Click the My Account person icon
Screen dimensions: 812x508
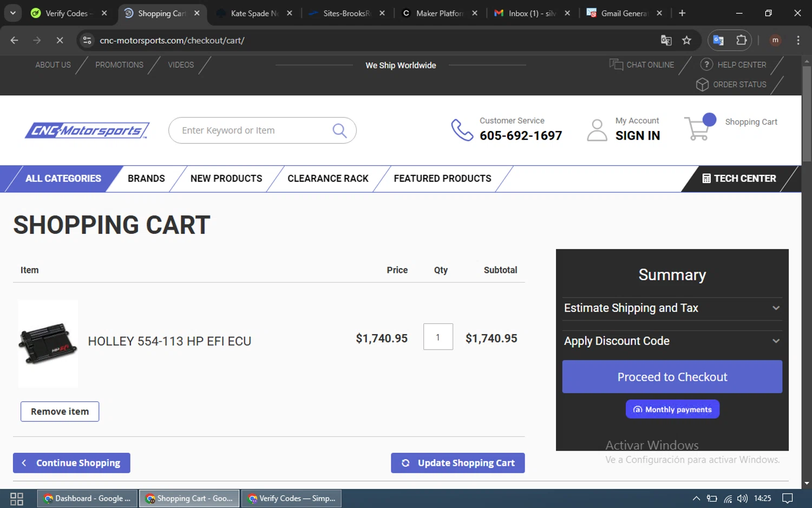[597, 130]
